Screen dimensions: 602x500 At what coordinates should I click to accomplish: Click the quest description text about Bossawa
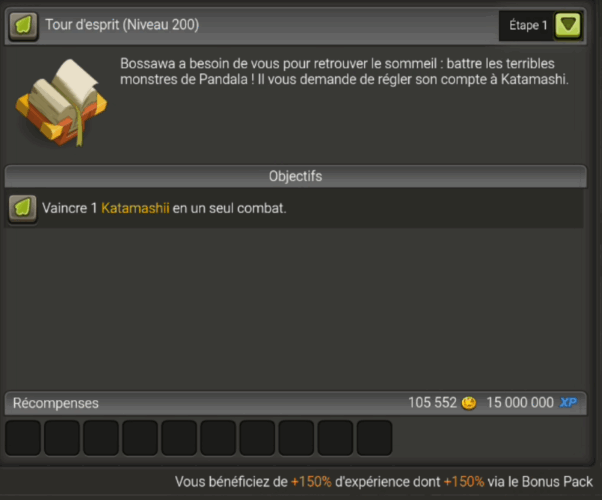click(344, 71)
